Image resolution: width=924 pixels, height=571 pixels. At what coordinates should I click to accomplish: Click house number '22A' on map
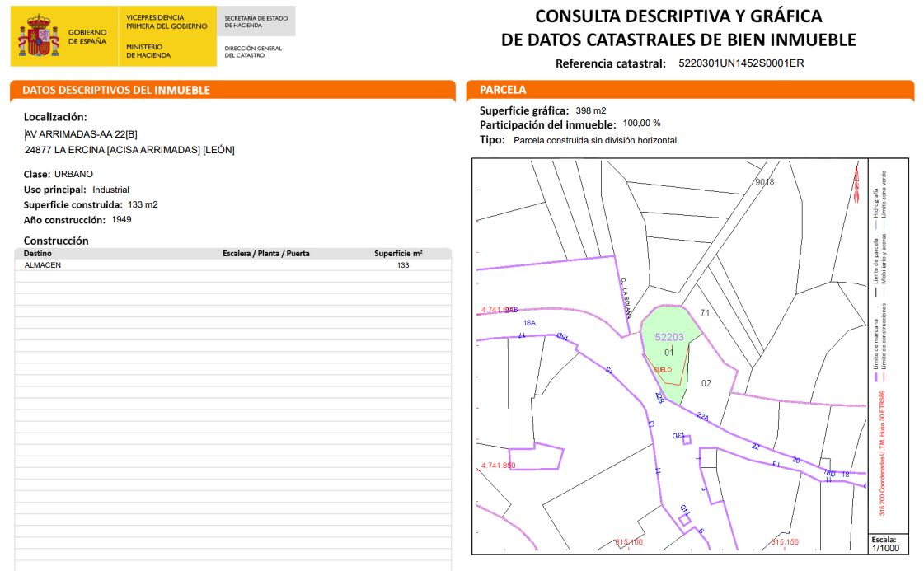click(702, 416)
